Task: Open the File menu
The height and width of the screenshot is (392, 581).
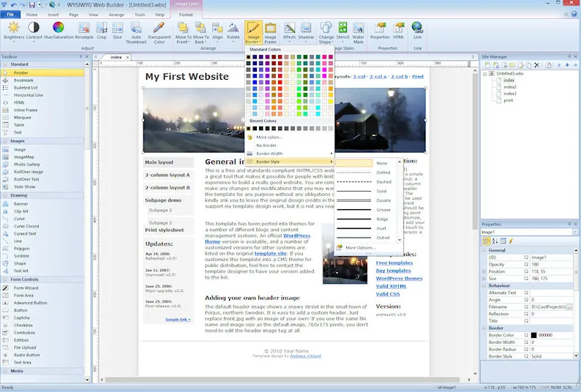Action: point(10,15)
